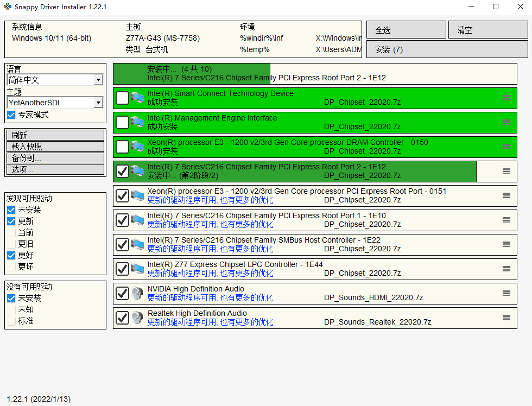
Task: Click the 刷新 menu item
Action: [55, 135]
